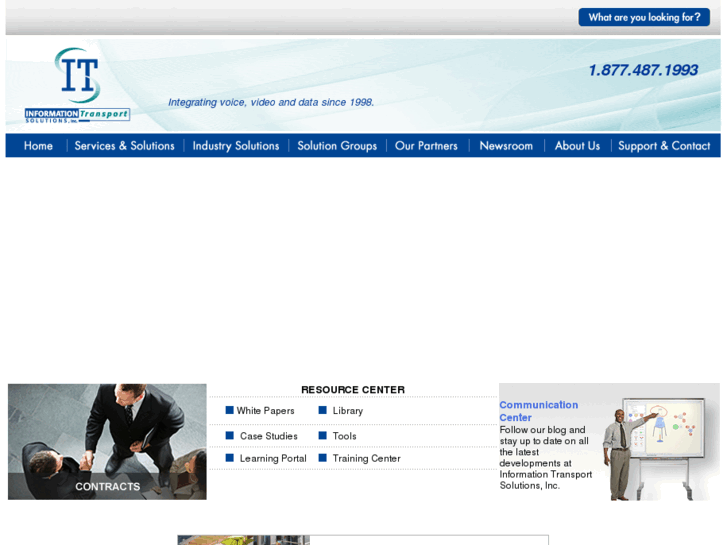Open the Home menu item
Screen dimensions: 727x545
(38, 146)
